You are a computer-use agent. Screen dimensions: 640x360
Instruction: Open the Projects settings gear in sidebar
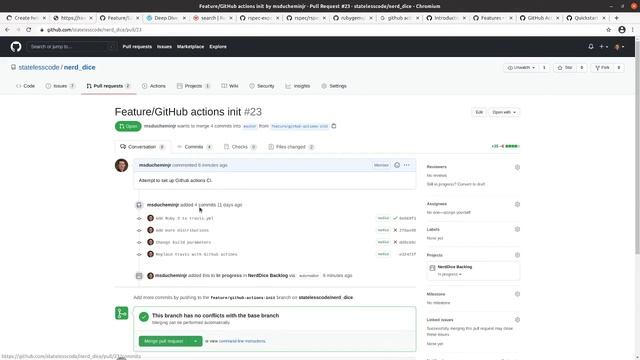pyautogui.click(x=517, y=255)
